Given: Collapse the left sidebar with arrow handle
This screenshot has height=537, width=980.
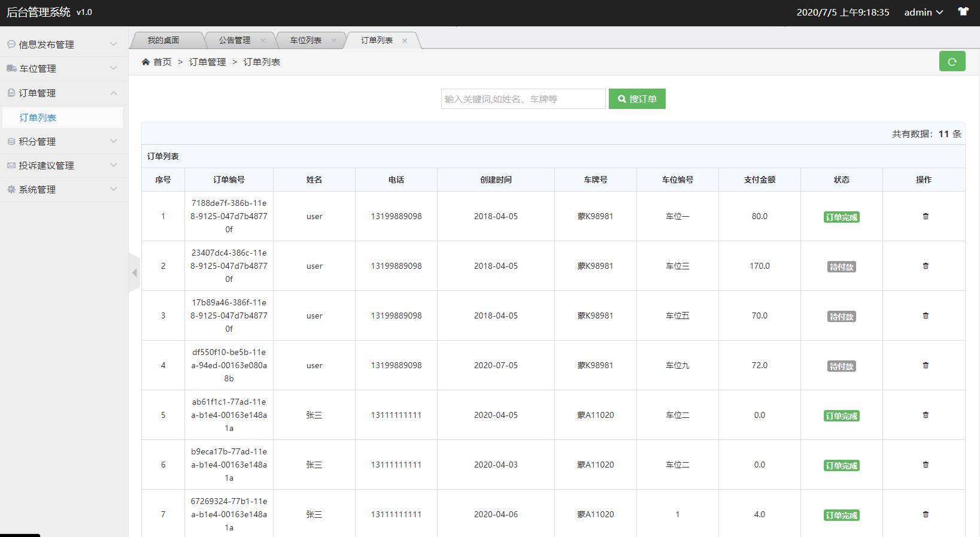Looking at the screenshot, I should coord(134,273).
